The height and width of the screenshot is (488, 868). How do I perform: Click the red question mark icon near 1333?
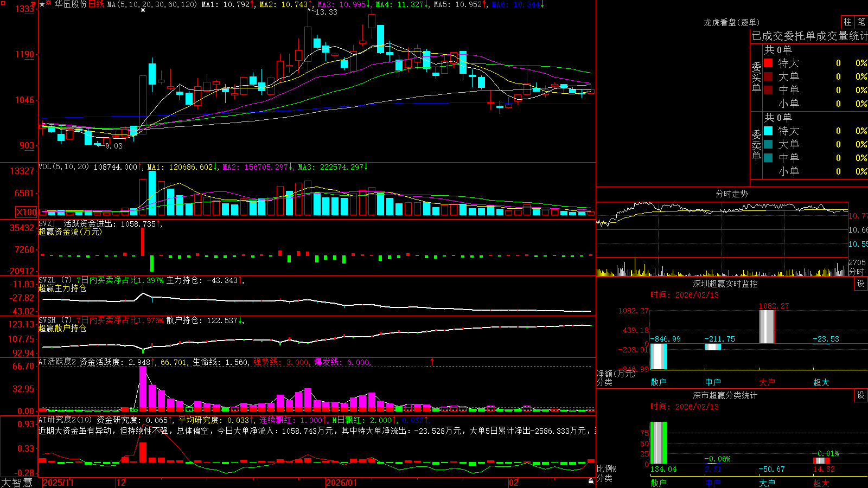coord(33,4)
